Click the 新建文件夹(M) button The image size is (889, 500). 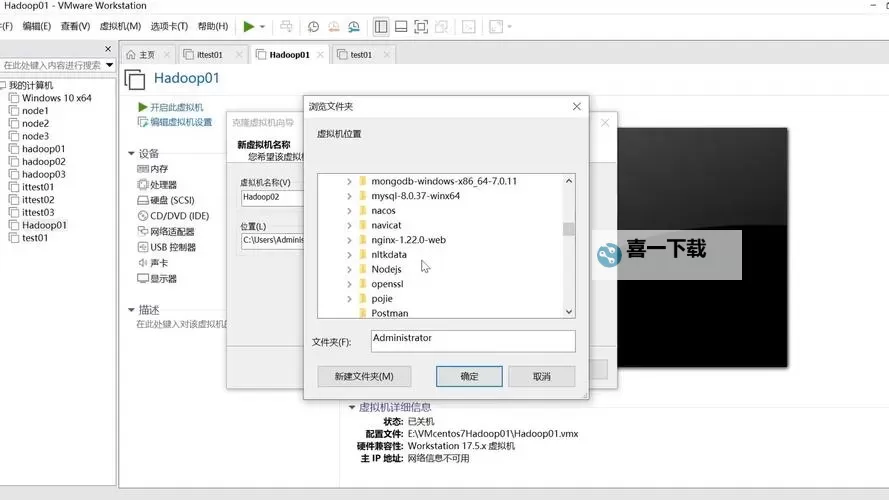click(364, 376)
